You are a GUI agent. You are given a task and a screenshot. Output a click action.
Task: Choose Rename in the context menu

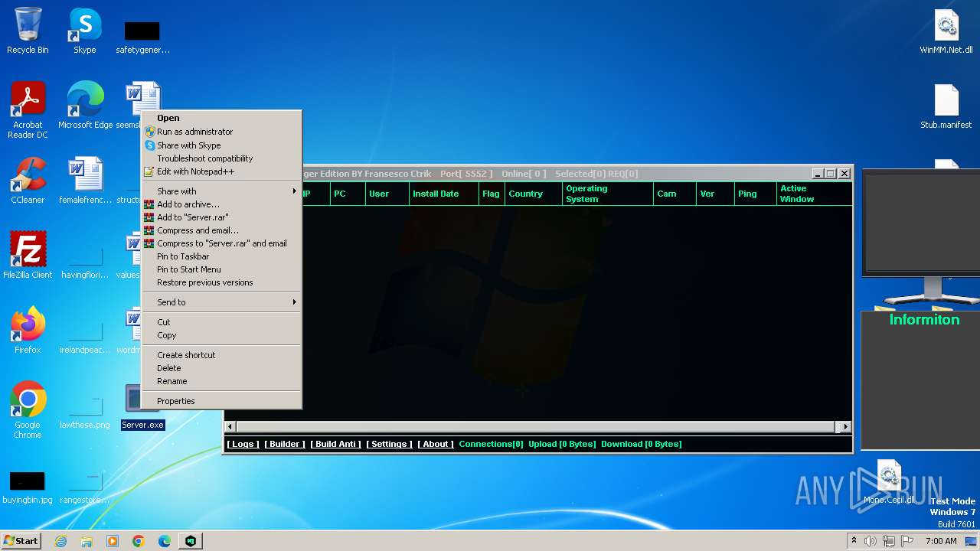tap(222, 381)
